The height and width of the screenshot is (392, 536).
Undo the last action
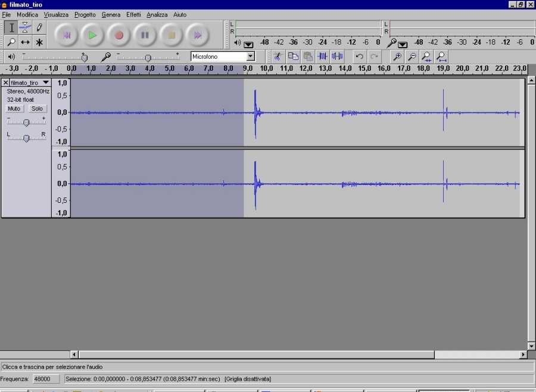point(359,57)
